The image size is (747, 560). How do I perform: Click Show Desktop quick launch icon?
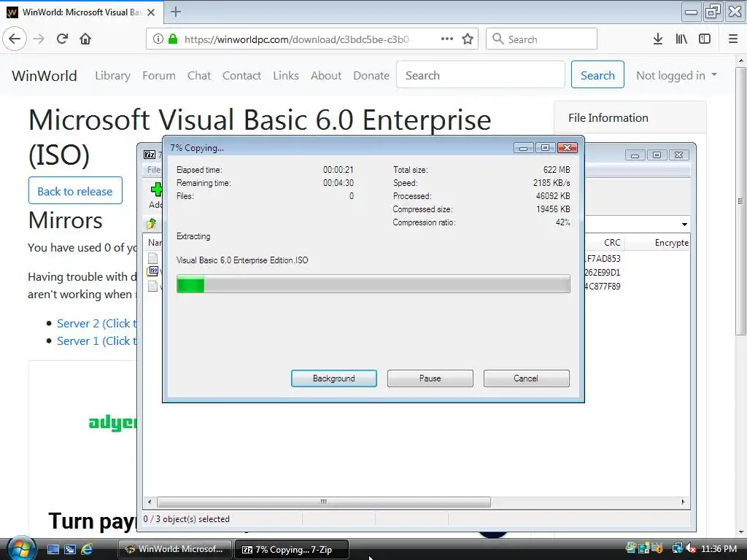click(53, 549)
